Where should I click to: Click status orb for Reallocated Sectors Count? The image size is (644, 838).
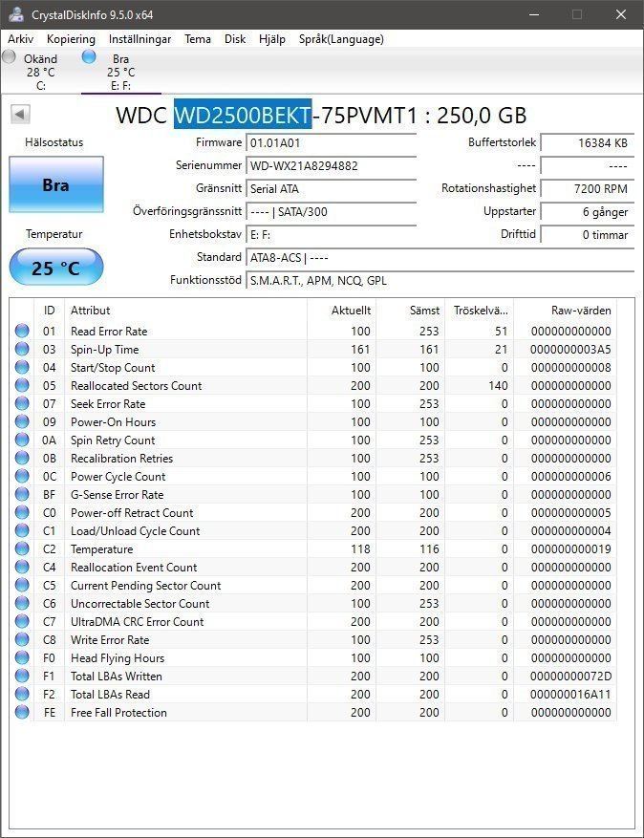pos(22,385)
